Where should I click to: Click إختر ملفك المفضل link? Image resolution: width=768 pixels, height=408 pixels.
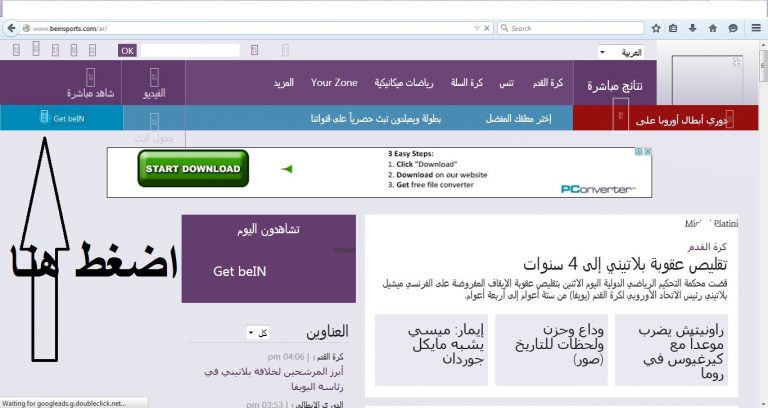tap(518, 119)
